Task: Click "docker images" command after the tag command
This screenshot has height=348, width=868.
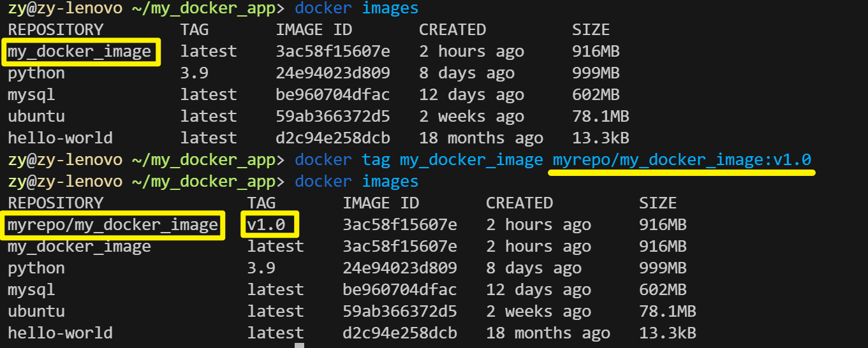Action: pos(357,182)
